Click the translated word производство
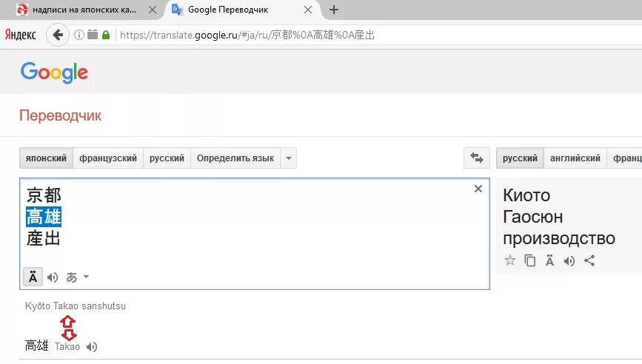 tap(559, 238)
